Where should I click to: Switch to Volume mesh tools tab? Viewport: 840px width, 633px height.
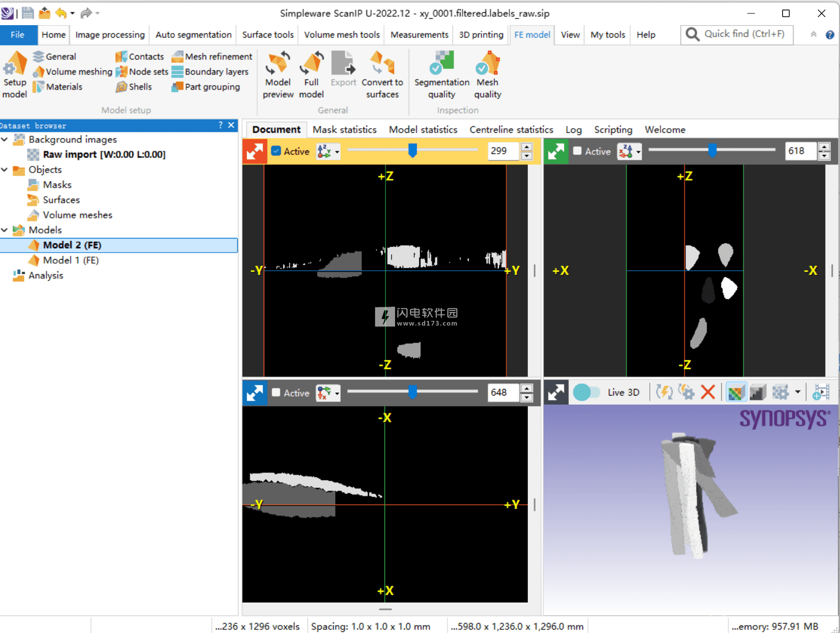342,35
